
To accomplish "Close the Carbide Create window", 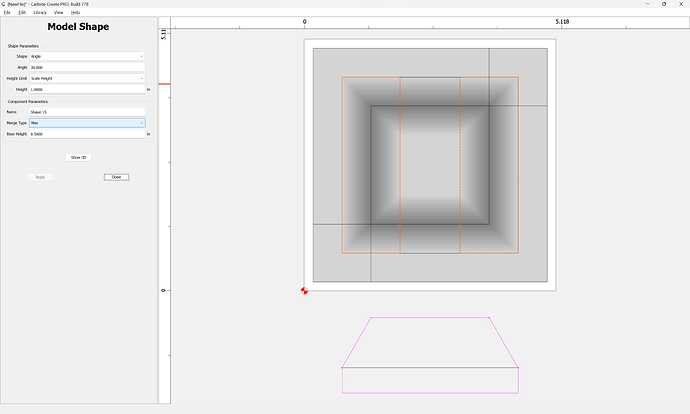I will pyautogui.click(x=681, y=4).
